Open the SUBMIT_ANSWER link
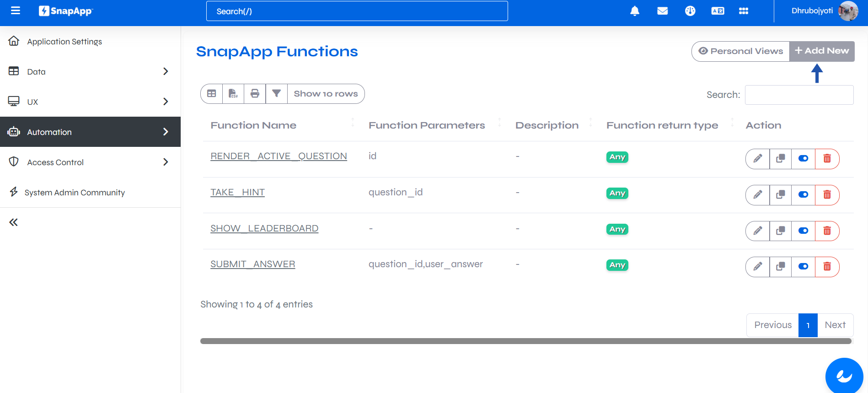Viewport: 868px width, 393px height. [x=252, y=264]
